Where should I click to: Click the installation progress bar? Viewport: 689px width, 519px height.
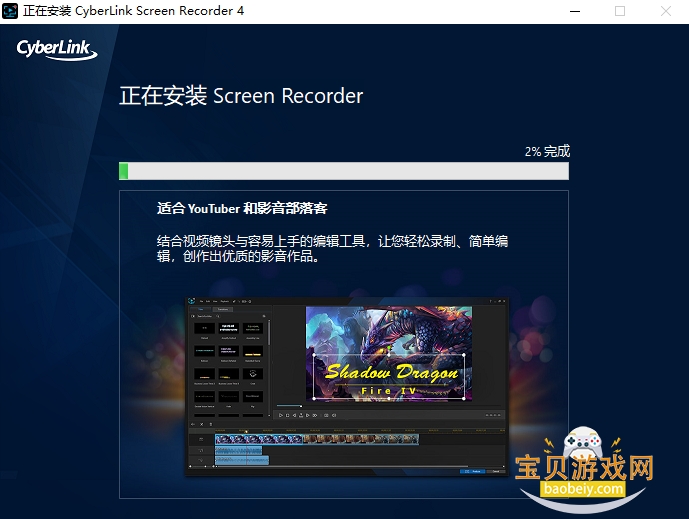[344, 171]
